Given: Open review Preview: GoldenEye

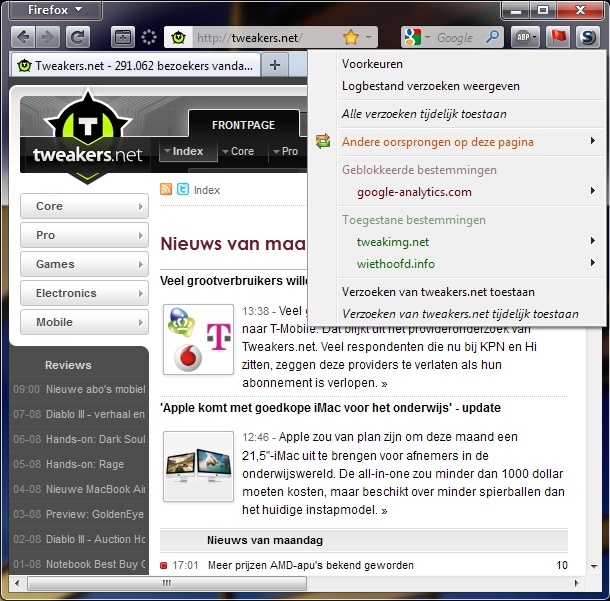Looking at the screenshot, I should [x=95, y=514].
